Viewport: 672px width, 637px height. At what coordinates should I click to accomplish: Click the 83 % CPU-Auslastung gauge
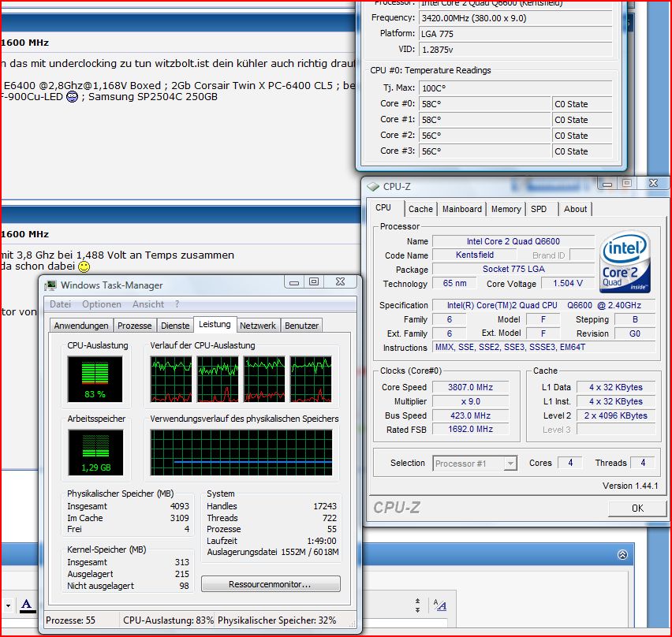click(x=95, y=379)
